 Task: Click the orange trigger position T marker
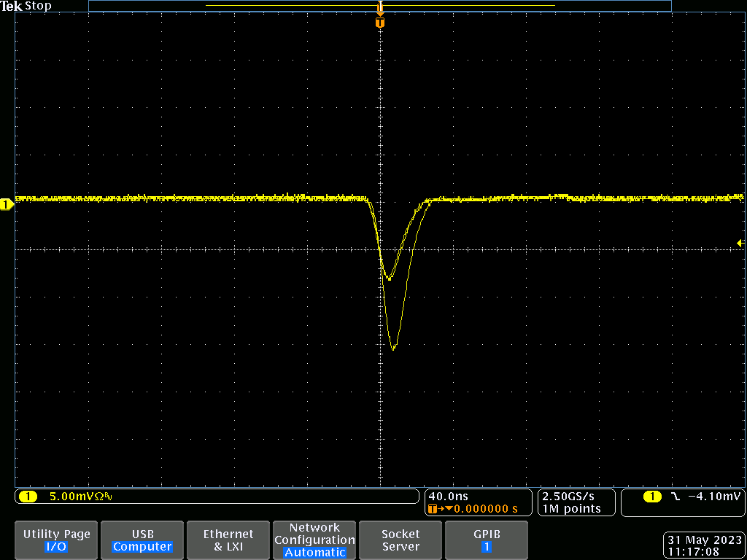click(379, 23)
